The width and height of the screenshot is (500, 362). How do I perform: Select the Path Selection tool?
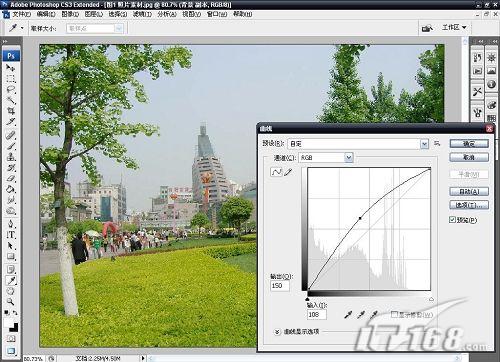(x=11, y=246)
